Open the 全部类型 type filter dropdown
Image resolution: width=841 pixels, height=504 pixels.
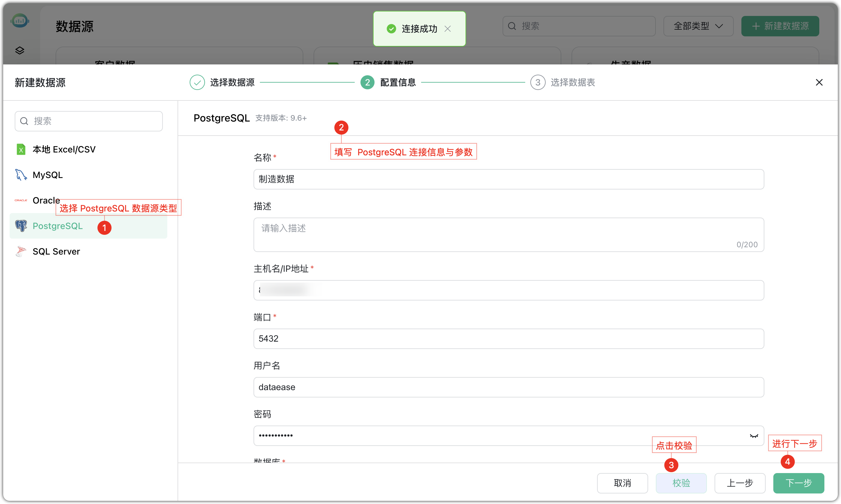tap(698, 26)
